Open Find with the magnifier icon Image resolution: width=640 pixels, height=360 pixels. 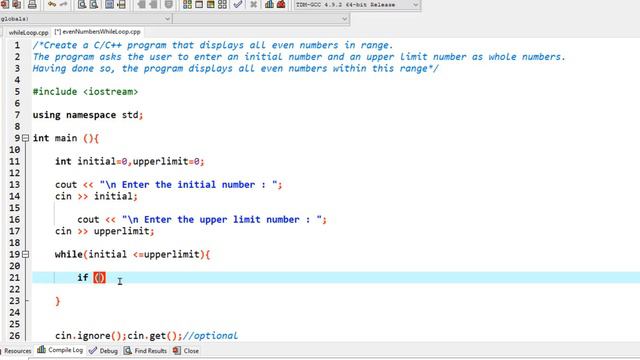(82, 4)
